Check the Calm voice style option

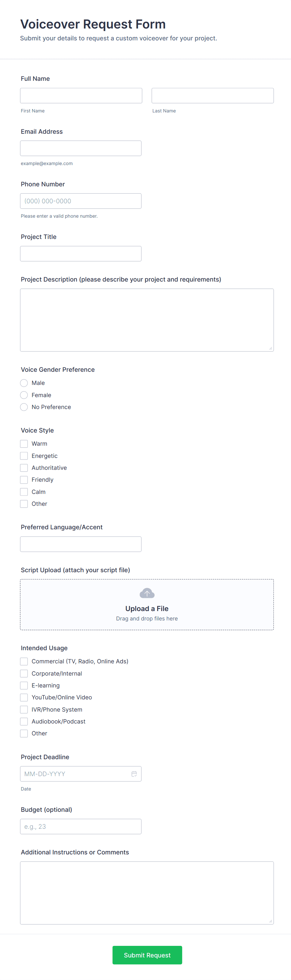click(24, 491)
